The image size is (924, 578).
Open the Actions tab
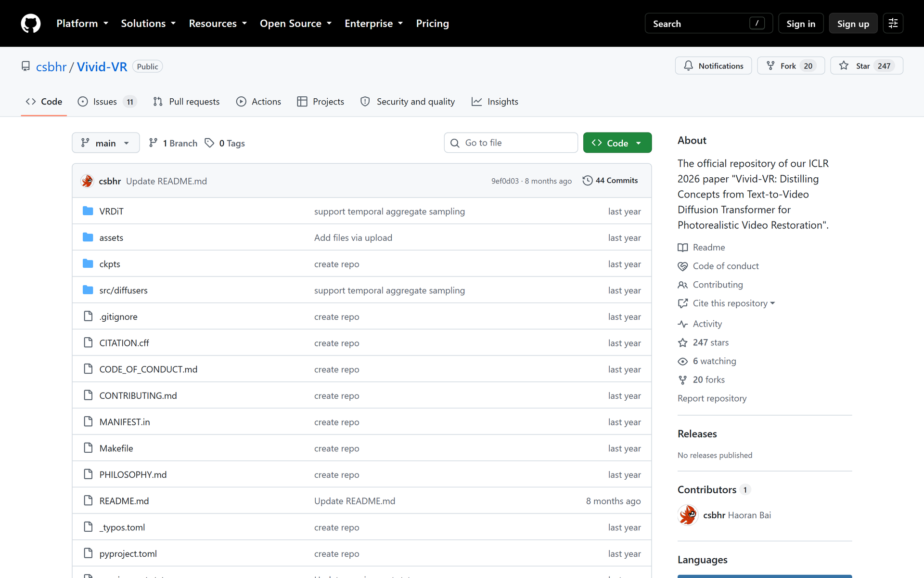click(259, 102)
